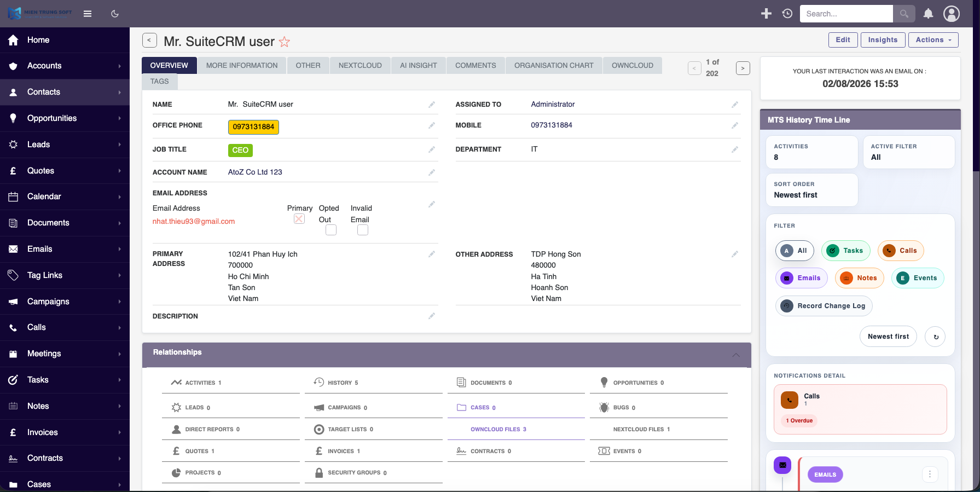Edit Job Title pencil icon
The height and width of the screenshot is (492, 980).
432,149
